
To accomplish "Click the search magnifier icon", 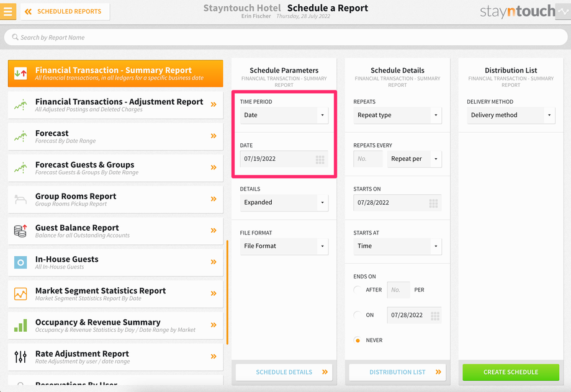I will coord(15,37).
